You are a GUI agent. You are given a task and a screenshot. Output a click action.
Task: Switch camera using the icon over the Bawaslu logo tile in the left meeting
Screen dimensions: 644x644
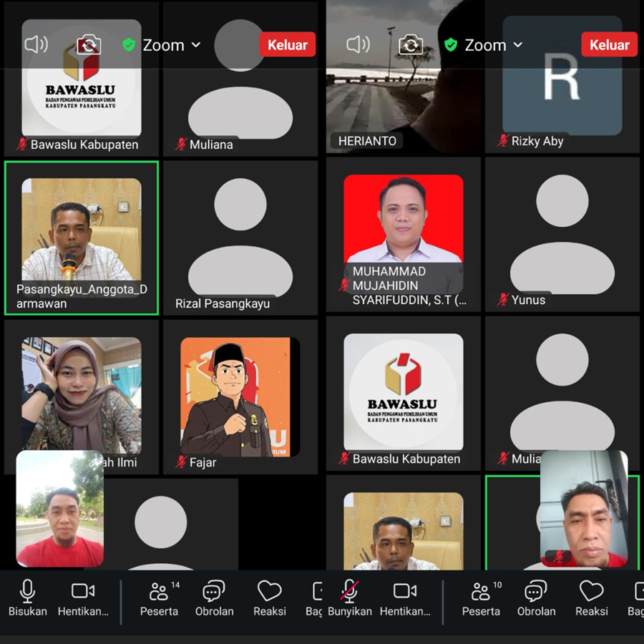[89, 44]
